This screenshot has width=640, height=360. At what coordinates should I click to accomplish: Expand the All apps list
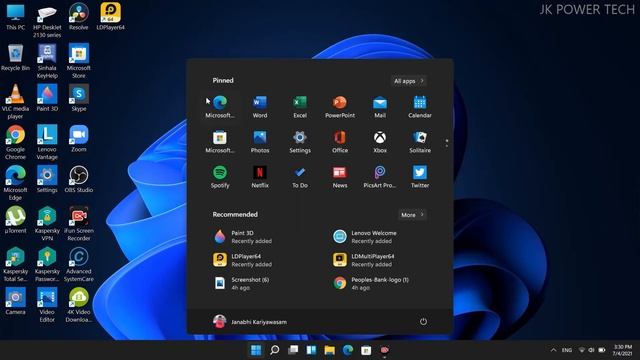point(409,81)
